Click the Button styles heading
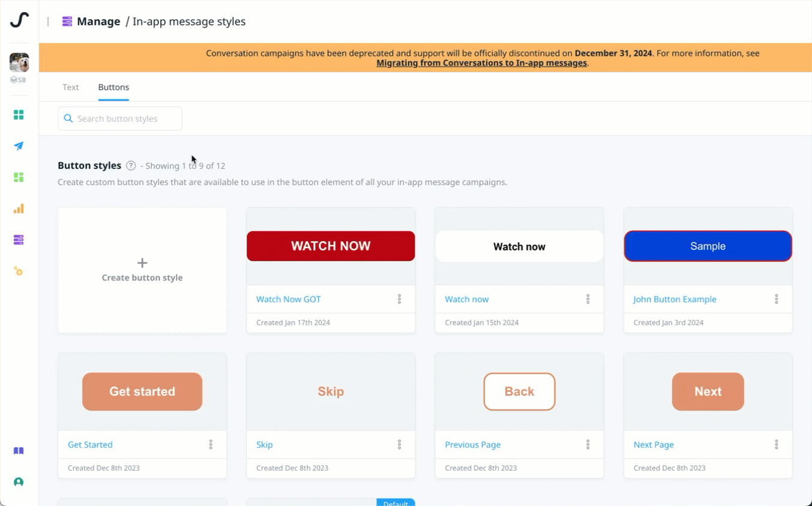This screenshot has width=812, height=506. (x=89, y=165)
